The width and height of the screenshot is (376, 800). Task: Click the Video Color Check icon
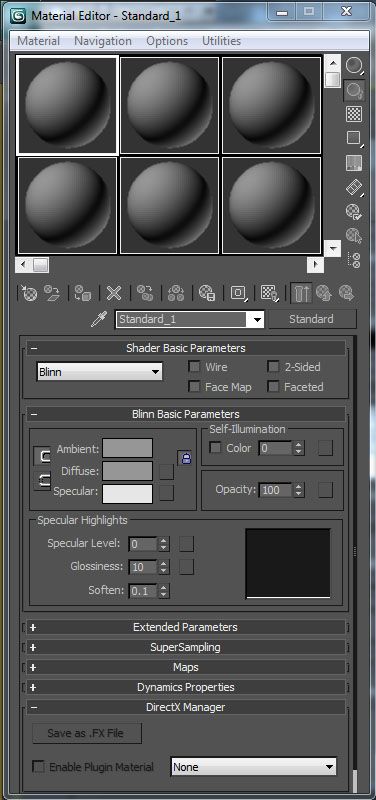click(354, 163)
